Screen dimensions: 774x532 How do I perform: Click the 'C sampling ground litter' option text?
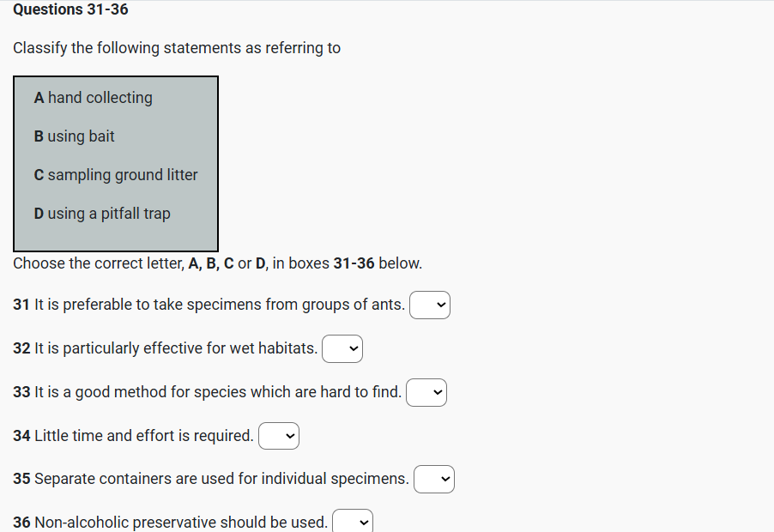[x=116, y=175]
